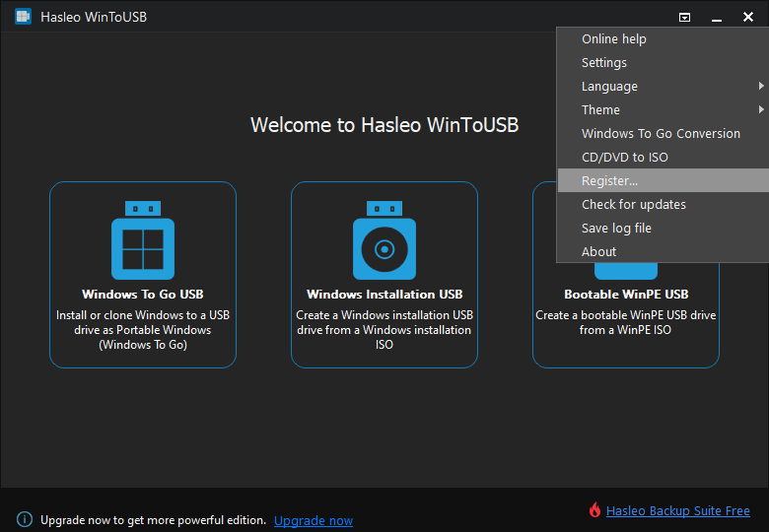Image resolution: width=769 pixels, height=532 pixels.
Task: Close the Hasleo WinToUSB window
Action: click(x=748, y=17)
